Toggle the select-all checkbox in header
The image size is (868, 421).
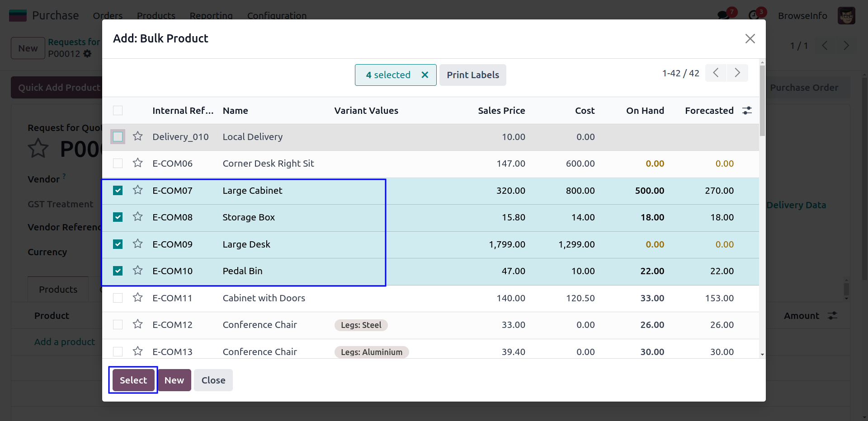click(x=118, y=111)
